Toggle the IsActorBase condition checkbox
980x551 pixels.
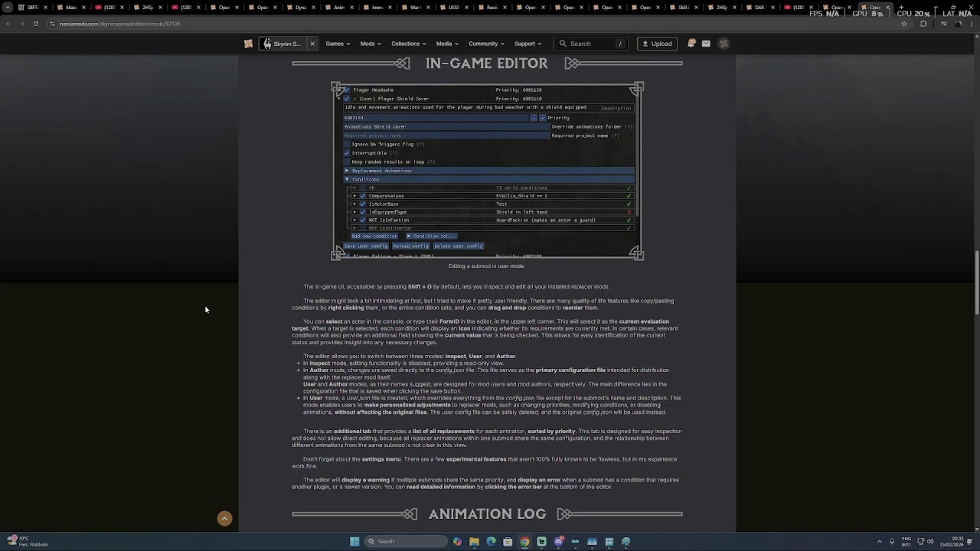click(363, 204)
